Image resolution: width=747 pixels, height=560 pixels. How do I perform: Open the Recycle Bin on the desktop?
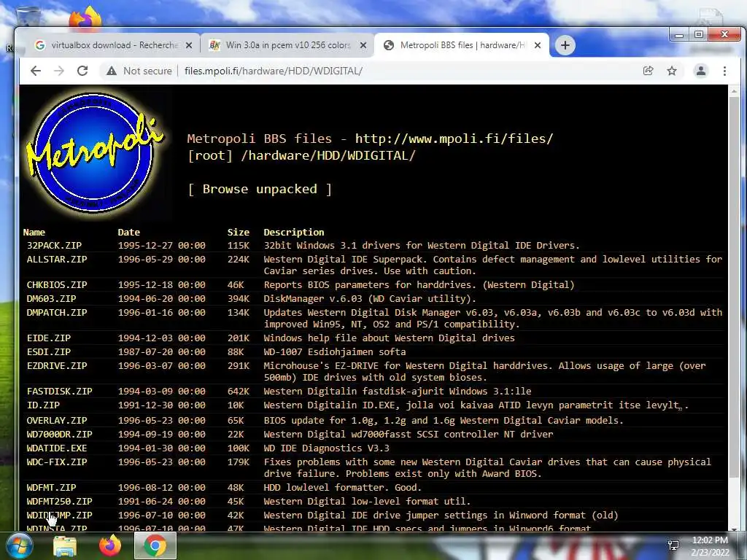[28, 17]
